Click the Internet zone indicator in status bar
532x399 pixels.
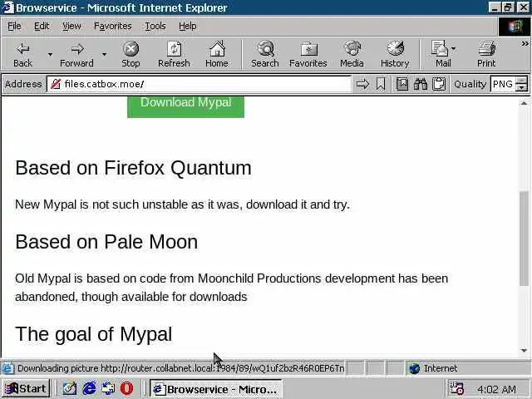coord(433,368)
